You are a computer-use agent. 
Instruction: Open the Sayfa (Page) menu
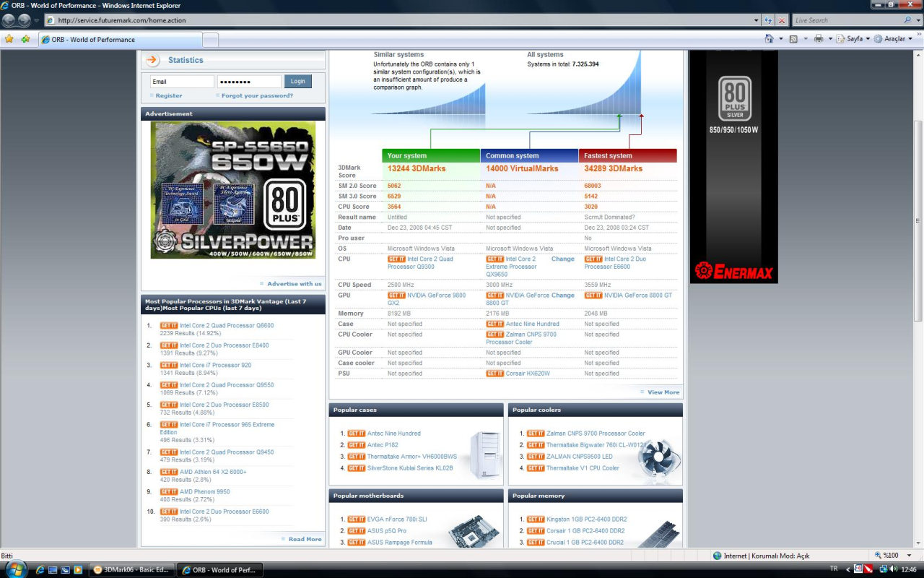pyautogui.click(x=853, y=39)
